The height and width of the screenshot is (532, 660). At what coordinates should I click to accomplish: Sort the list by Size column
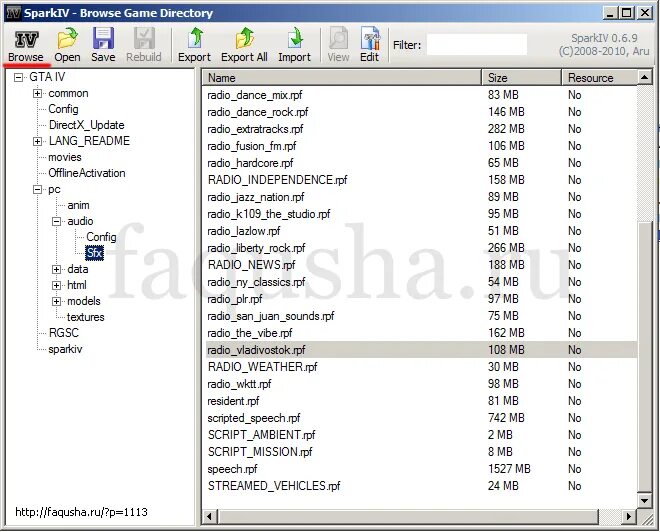pos(522,78)
